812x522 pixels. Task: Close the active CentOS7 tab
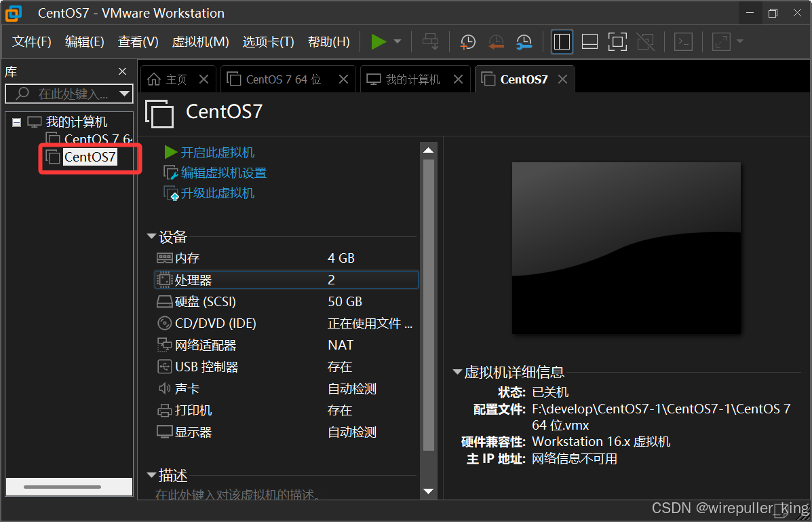562,79
